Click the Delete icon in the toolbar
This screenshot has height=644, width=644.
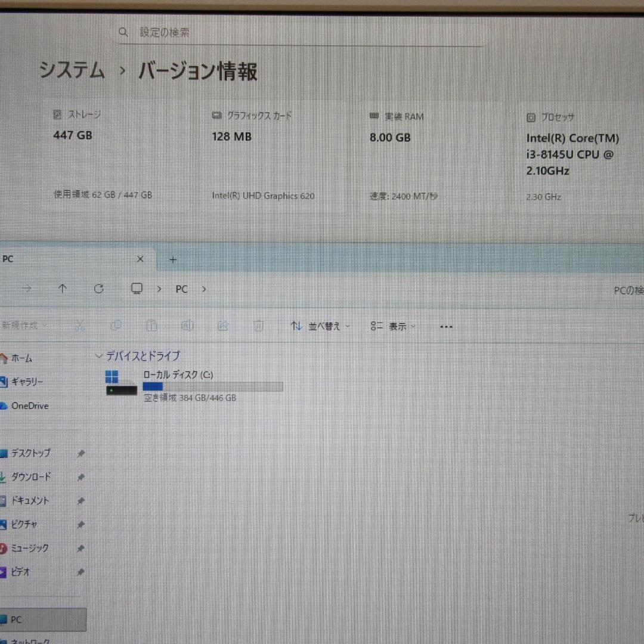(x=258, y=326)
